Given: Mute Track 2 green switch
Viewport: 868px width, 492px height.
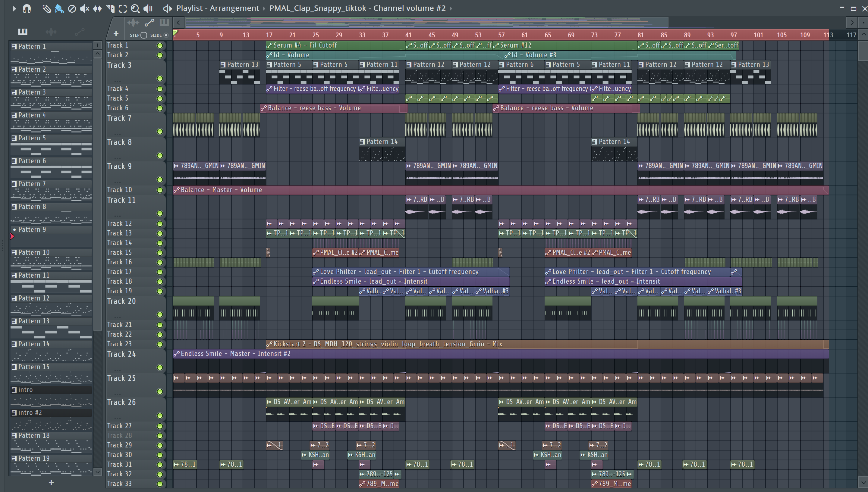Looking at the screenshot, I should [160, 55].
